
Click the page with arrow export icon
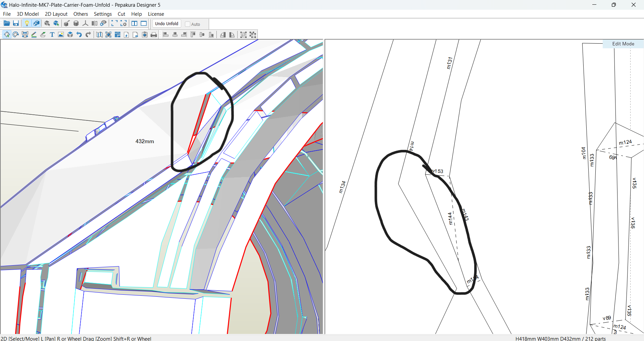(136, 35)
